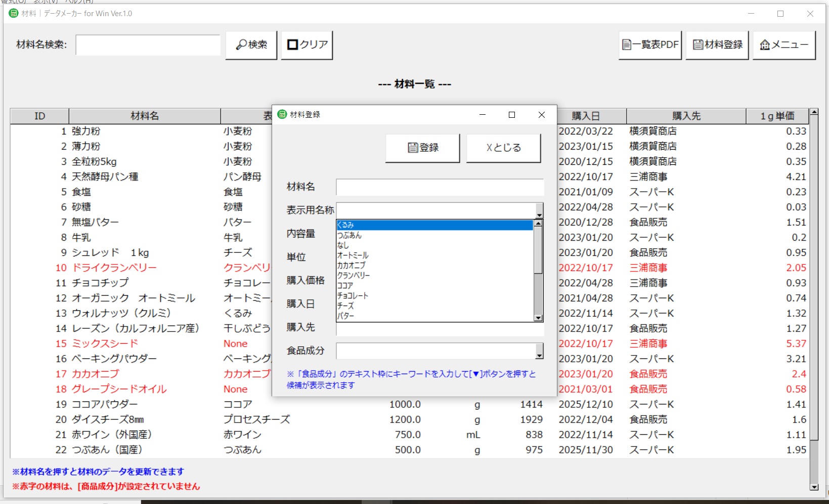Click material name 無塩バター

point(96,222)
